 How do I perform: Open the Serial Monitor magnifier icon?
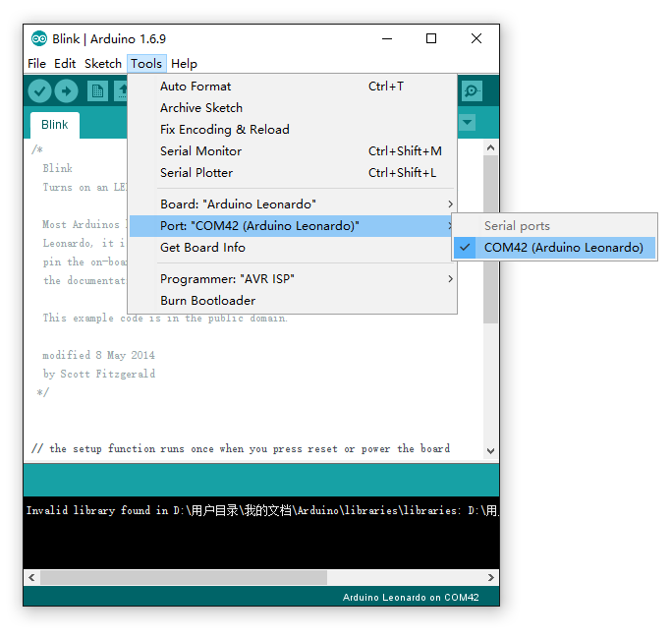coord(472,91)
